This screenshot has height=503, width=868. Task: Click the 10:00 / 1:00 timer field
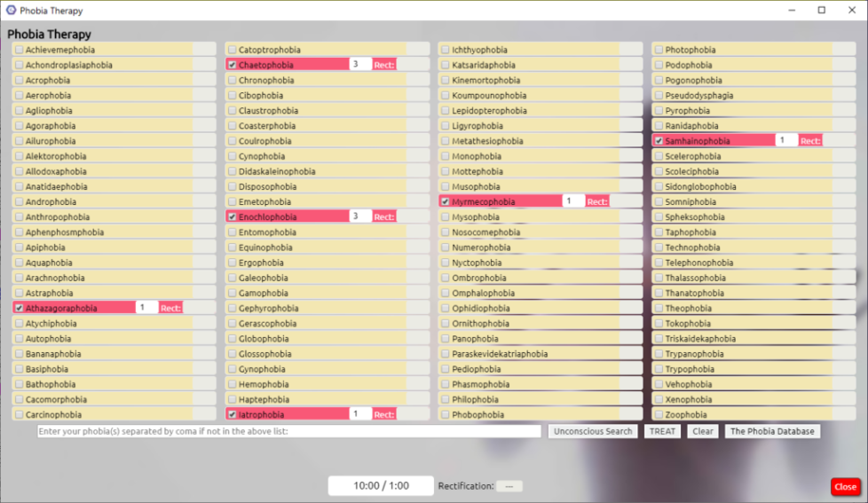pyautogui.click(x=381, y=486)
